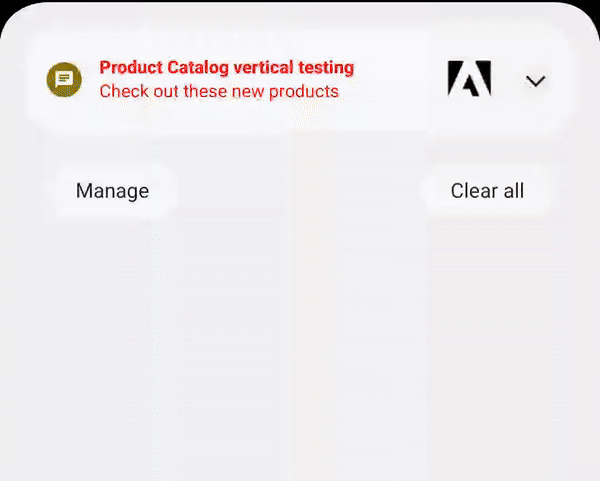Dismiss notifications using Clear all
Viewport: 600px width, 481px height.
pos(487,191)
